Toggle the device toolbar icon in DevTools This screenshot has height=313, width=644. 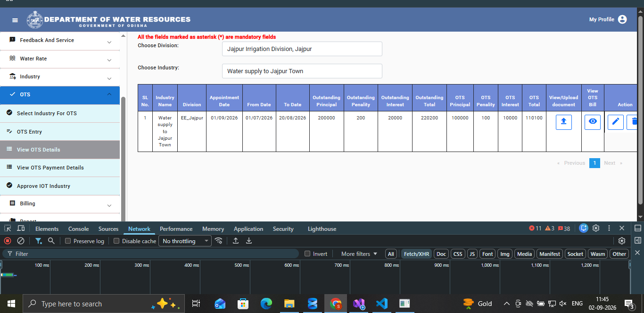21,228
